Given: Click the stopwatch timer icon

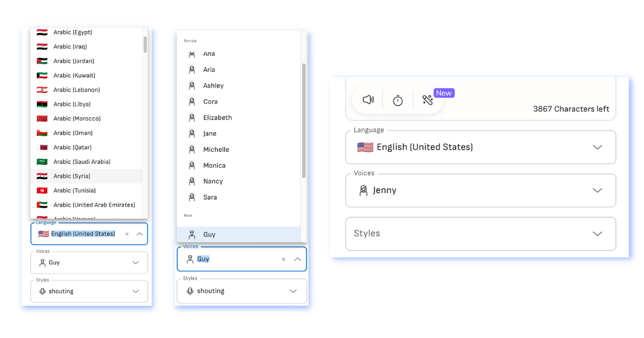Looking at the screenshot, I should (x=398, y=100).
